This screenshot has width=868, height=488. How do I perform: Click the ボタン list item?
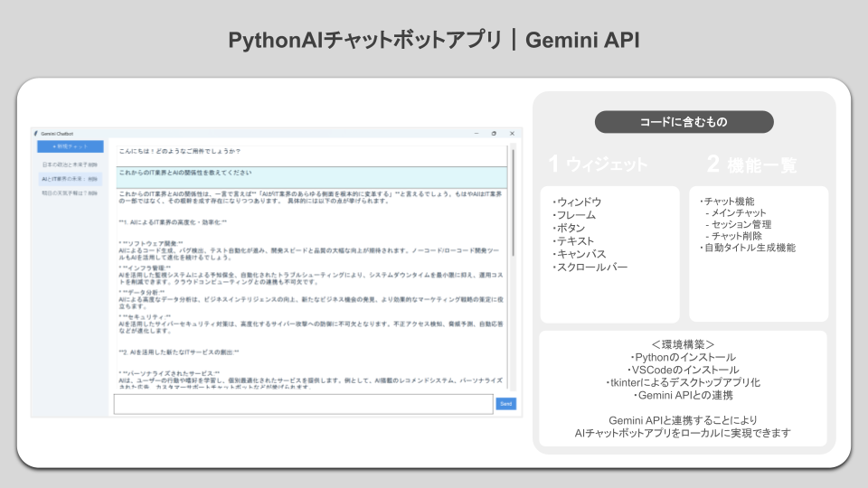[x=569, y=228]
